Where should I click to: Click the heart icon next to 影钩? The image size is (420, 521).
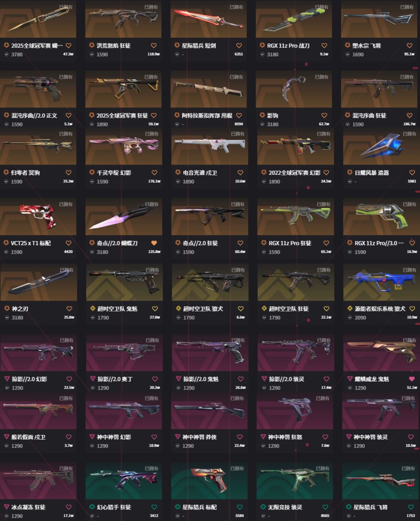pos(324,116)
